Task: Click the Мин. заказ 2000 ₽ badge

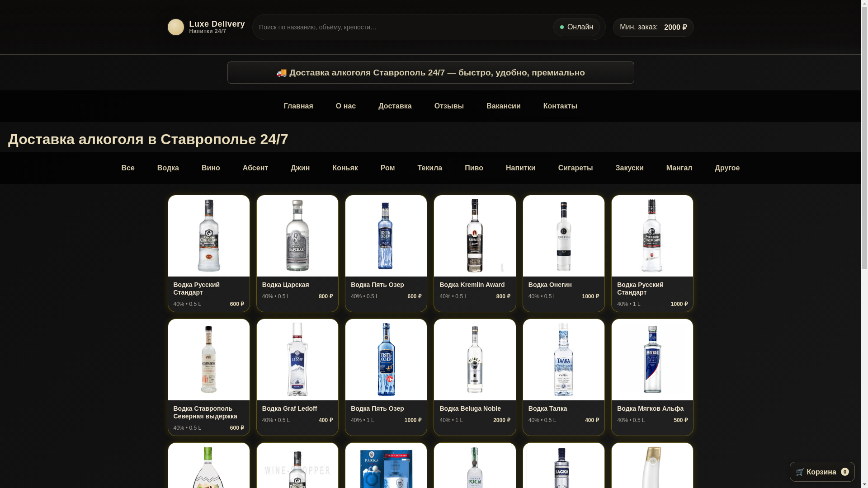Action: 653,28
